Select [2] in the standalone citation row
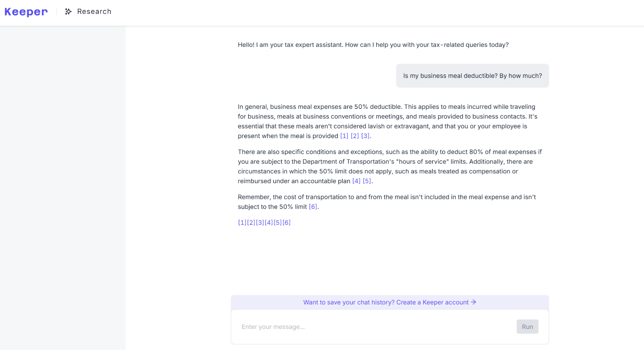This screenshot has width=644, height=350. coord(251,223)
